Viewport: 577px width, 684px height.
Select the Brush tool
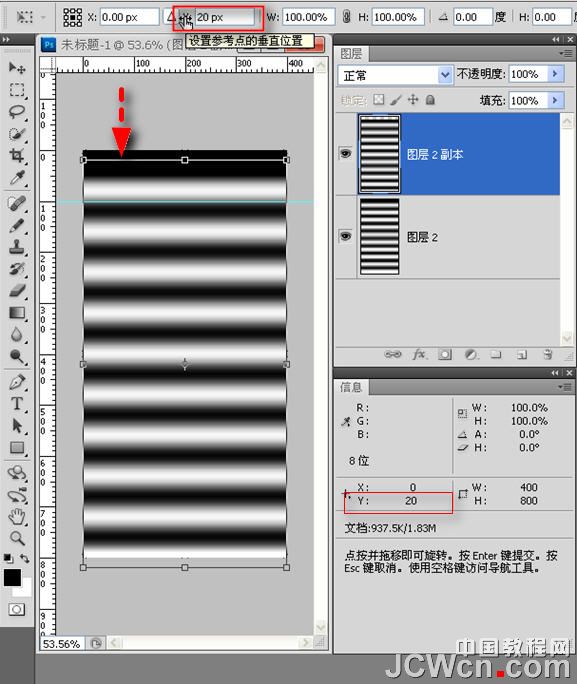click(17, 226)
